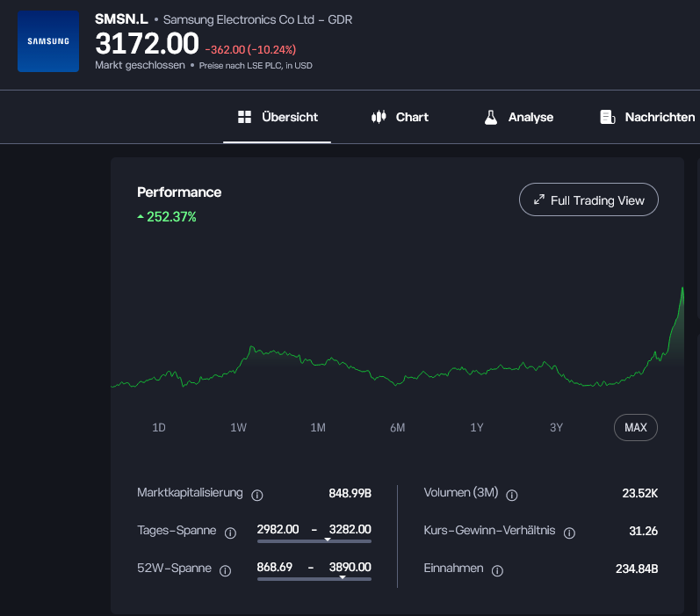
Task: Click the 868.69 52-week low value
Action: [x=275, y=567]
